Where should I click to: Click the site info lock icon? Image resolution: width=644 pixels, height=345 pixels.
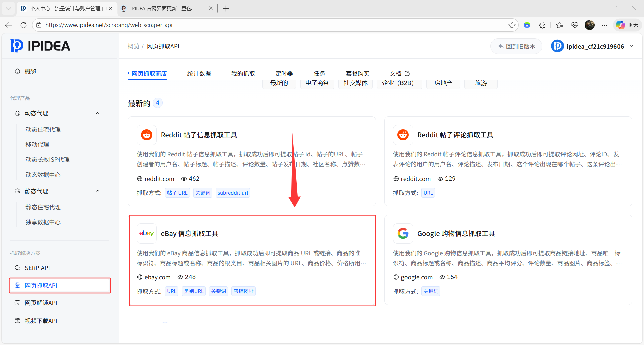pyautogui.click(x=39, y=25)
